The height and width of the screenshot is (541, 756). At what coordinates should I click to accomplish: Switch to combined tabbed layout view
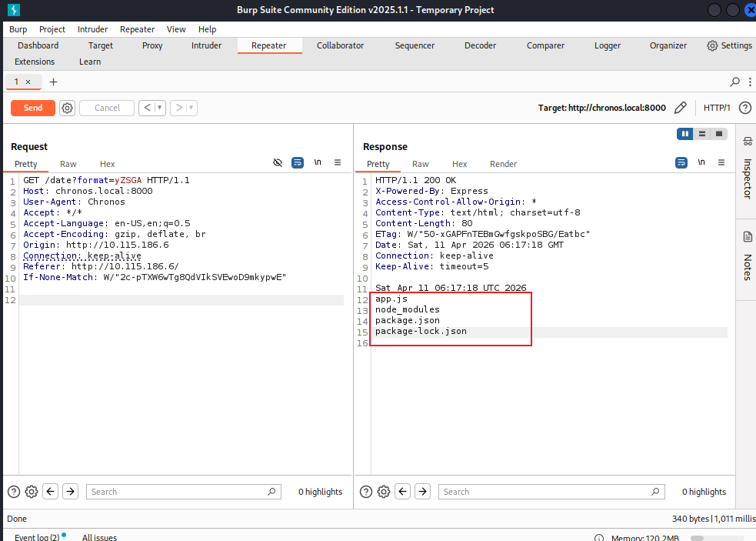(x=719, y=134)
